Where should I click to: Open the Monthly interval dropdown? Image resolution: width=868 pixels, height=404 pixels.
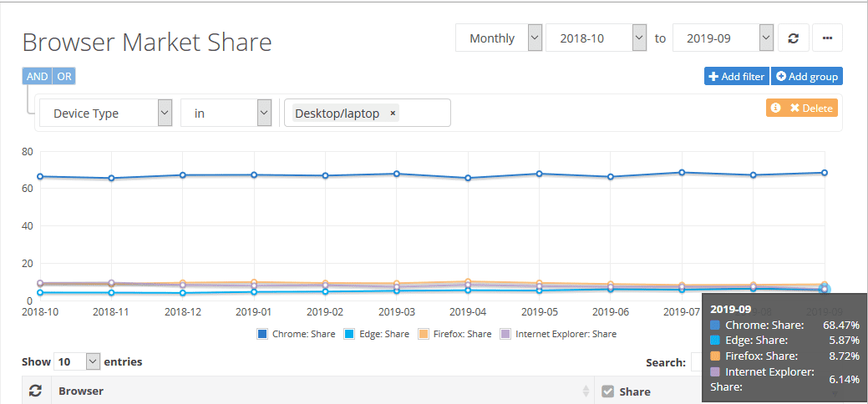(x=499, y=38)
